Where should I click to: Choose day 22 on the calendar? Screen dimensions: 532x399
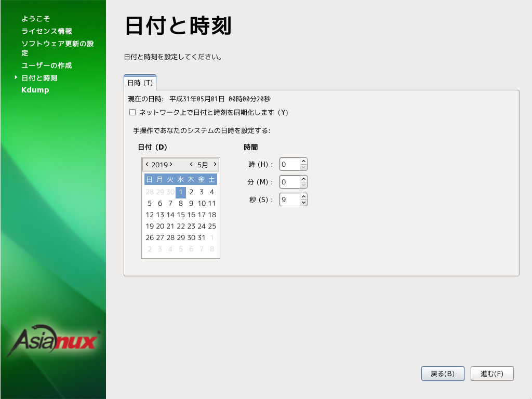click(x=181, y=226)
